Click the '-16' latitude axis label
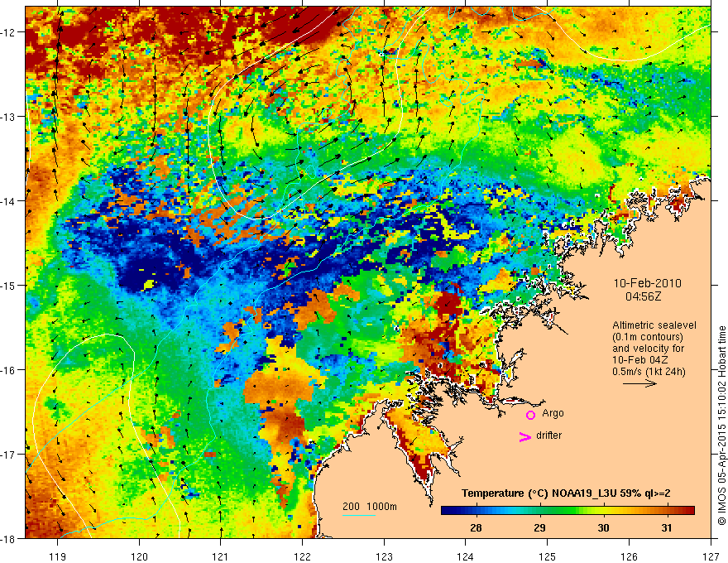The height and width of the screenshot is (563, 728). (x=9, y=370)
